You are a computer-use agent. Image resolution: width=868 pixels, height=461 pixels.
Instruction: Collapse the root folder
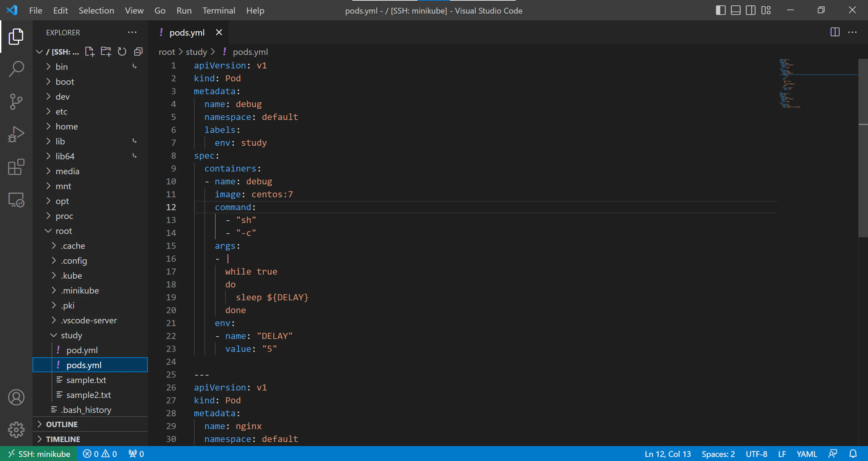(90, 231)
